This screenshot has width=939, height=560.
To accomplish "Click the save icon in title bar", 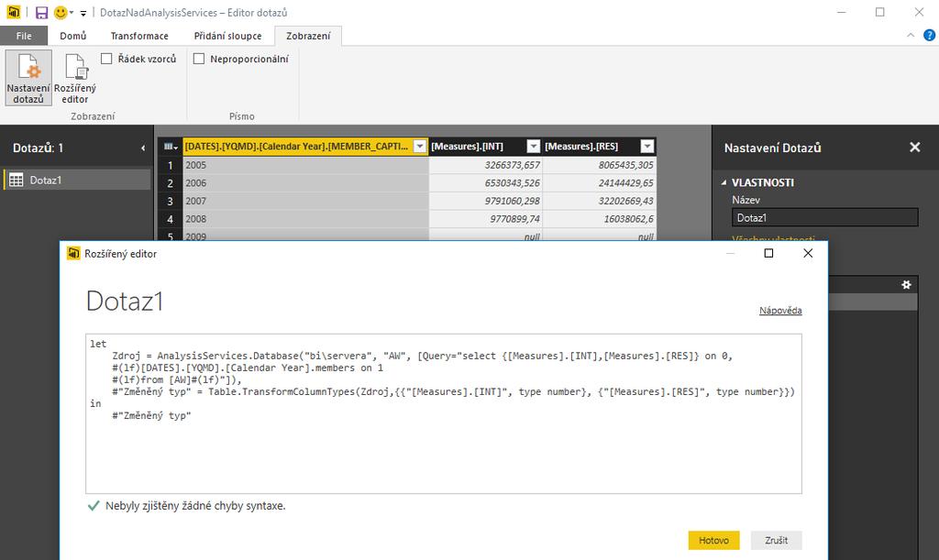I will (41, 13).
